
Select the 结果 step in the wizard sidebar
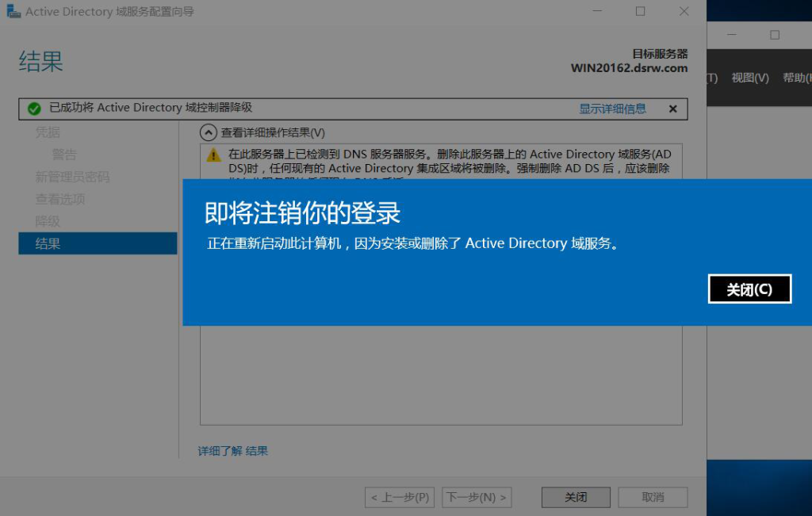tap(98, 243)
